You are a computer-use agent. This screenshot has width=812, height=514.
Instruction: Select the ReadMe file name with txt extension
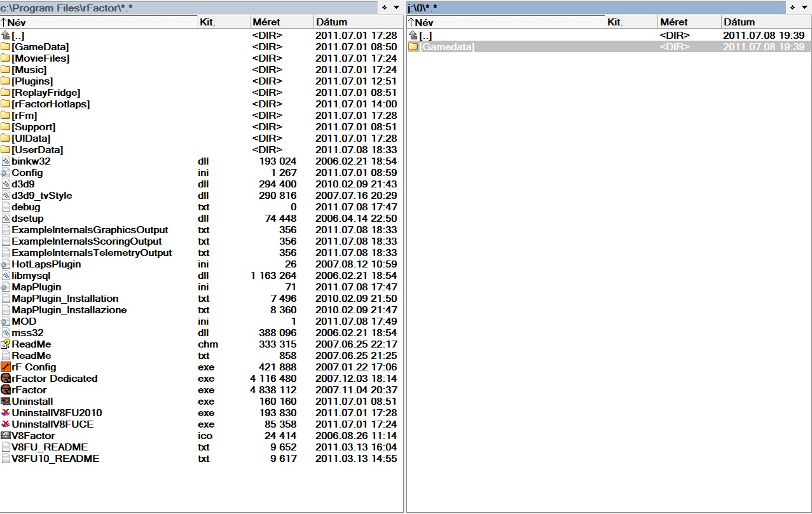pyautogui.click(x=32, y=356)
